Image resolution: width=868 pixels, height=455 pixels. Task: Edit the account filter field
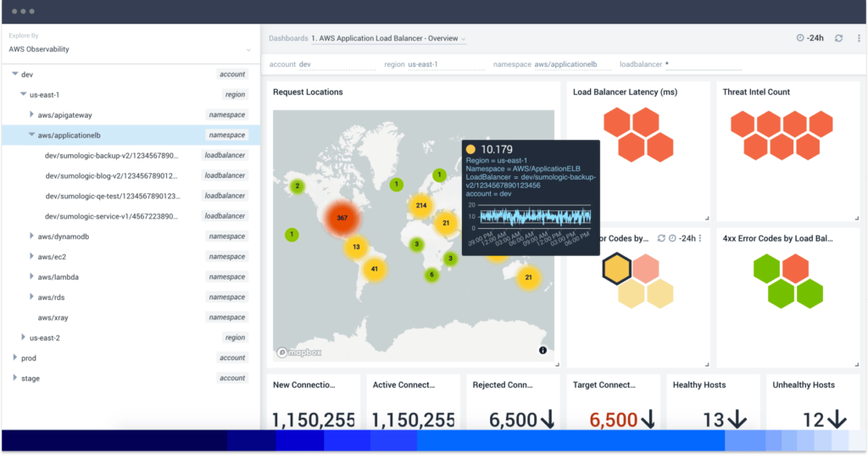pos(337,64)
